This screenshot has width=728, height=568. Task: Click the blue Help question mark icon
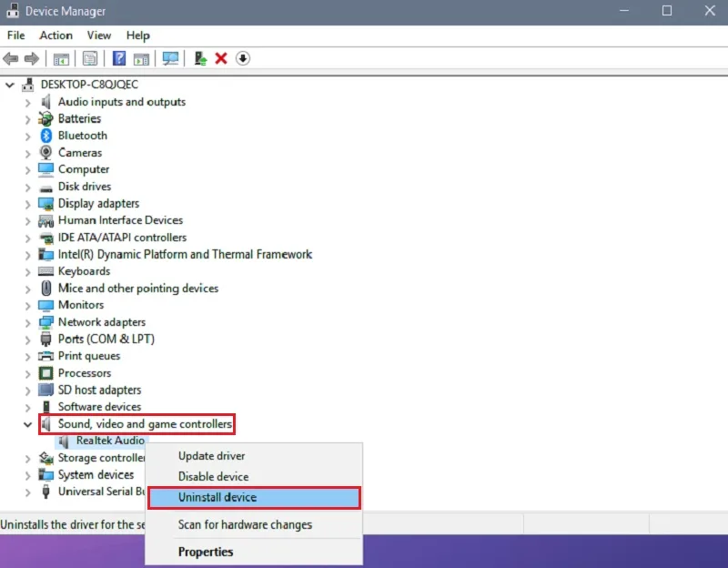click(x=119, y=59)
